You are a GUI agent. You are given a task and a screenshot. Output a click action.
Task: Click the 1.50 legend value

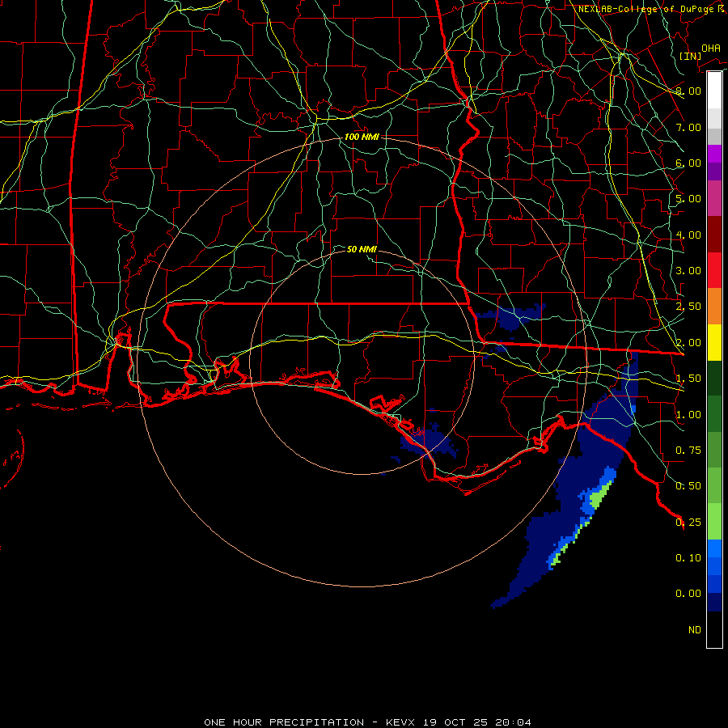(688, 379)
